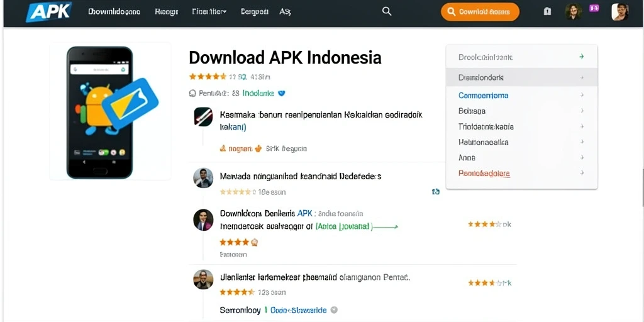Open the "A$k" header menu item

[x=285, y=12]
